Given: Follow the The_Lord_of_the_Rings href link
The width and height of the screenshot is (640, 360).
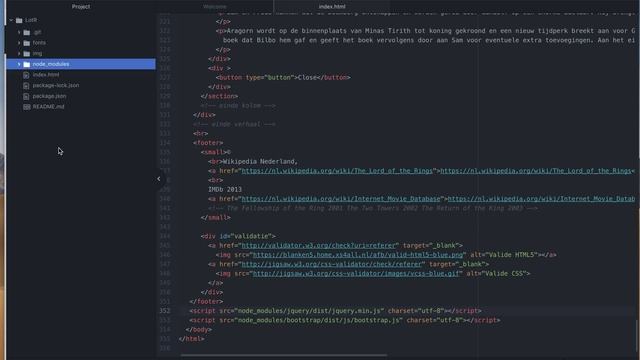Looking at the screenshot, I should click(337, 171).
